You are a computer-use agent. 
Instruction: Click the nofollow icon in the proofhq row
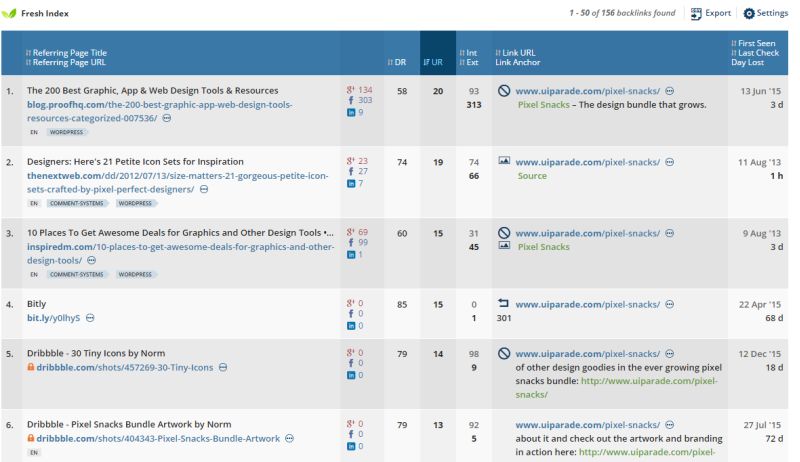pos(504,91)
